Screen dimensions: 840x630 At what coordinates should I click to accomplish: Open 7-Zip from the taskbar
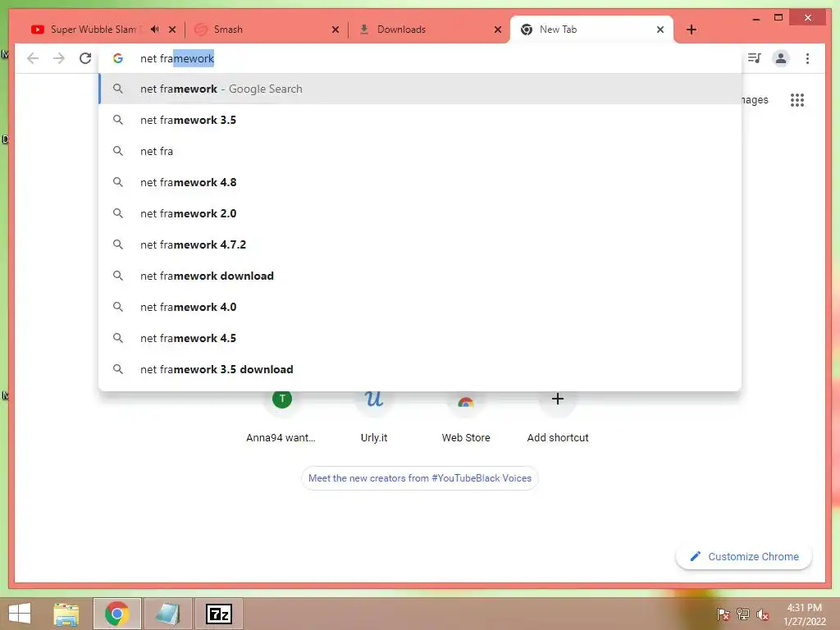[x=218, y=614]
